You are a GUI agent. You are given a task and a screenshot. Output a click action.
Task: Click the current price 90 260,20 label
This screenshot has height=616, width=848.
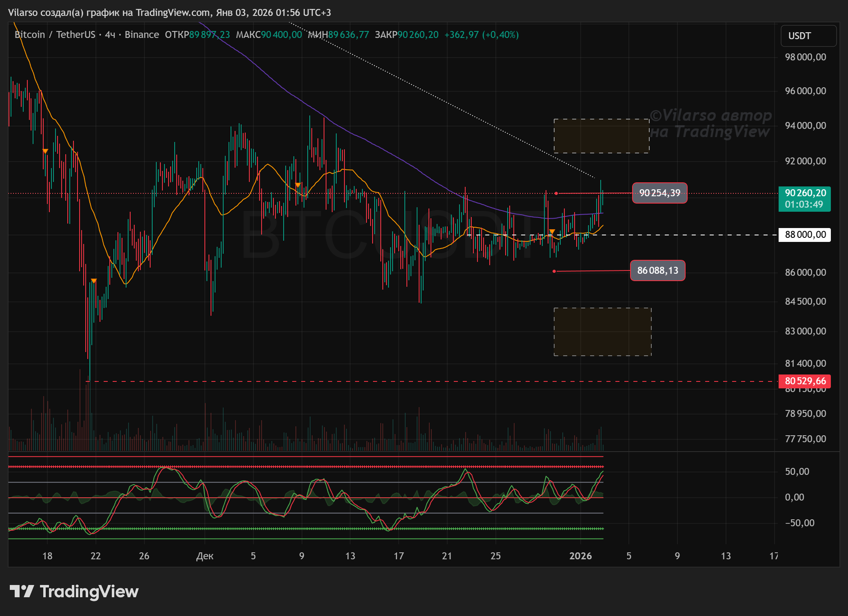(804, 199)
